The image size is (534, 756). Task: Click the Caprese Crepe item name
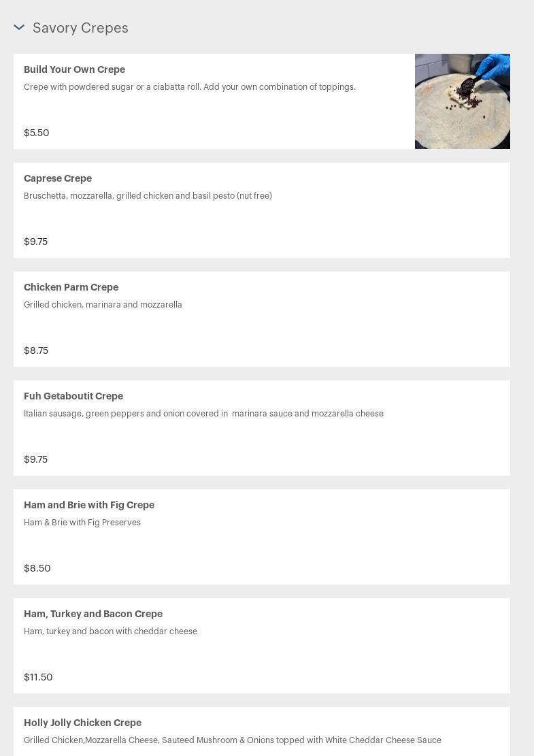[58, 178]
